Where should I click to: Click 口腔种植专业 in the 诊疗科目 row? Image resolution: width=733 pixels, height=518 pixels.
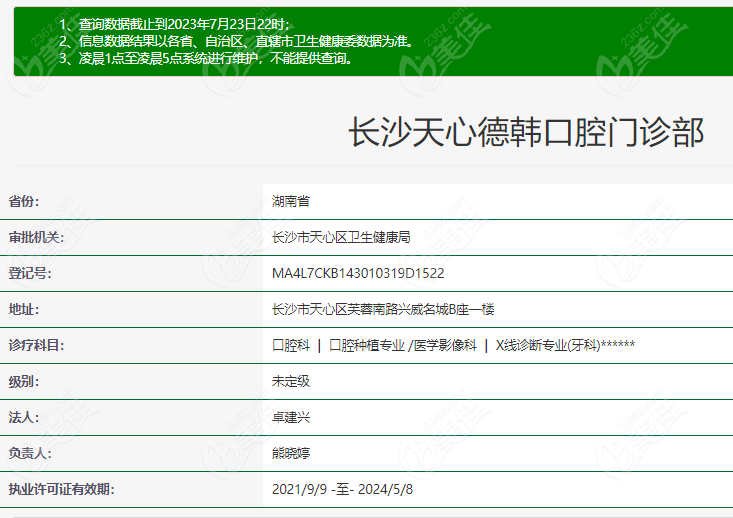point(367,345)
